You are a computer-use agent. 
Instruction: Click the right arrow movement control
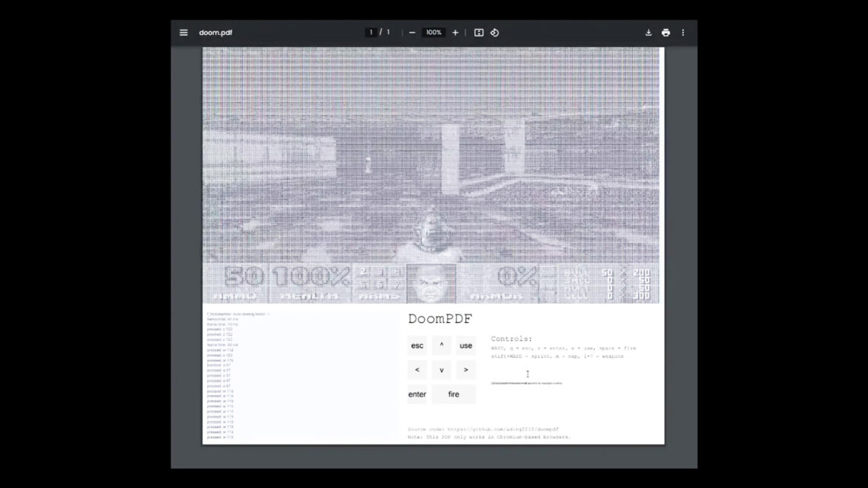tap(465, 370)
